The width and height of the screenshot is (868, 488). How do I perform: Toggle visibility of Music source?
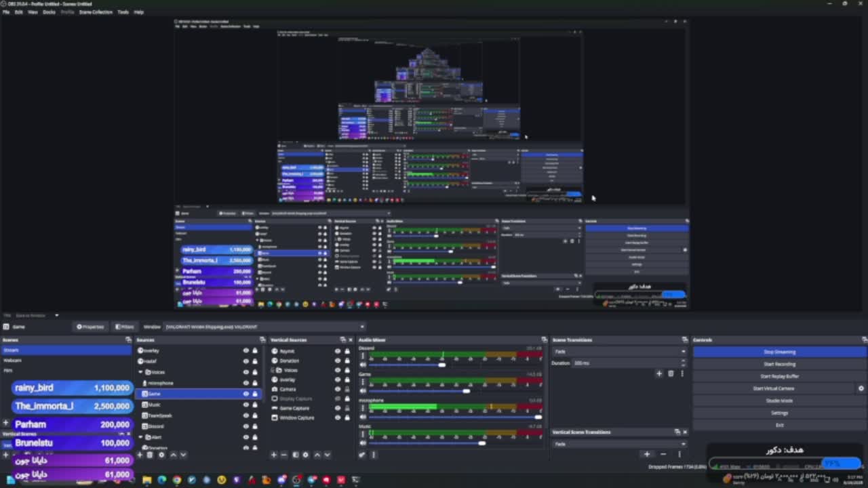(x=246, y=405)
